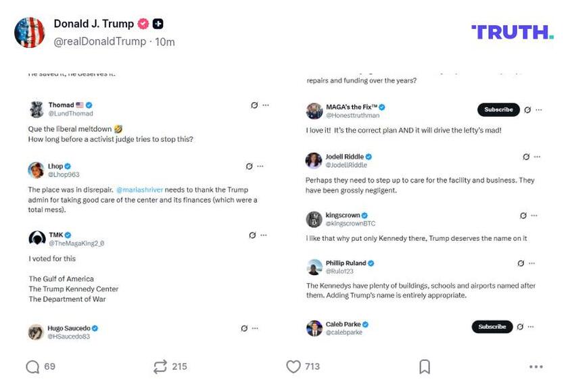Screen dimensions: 568x392
Task: Click the TRUTH logo in the top corner
Action: coord(511,30)
